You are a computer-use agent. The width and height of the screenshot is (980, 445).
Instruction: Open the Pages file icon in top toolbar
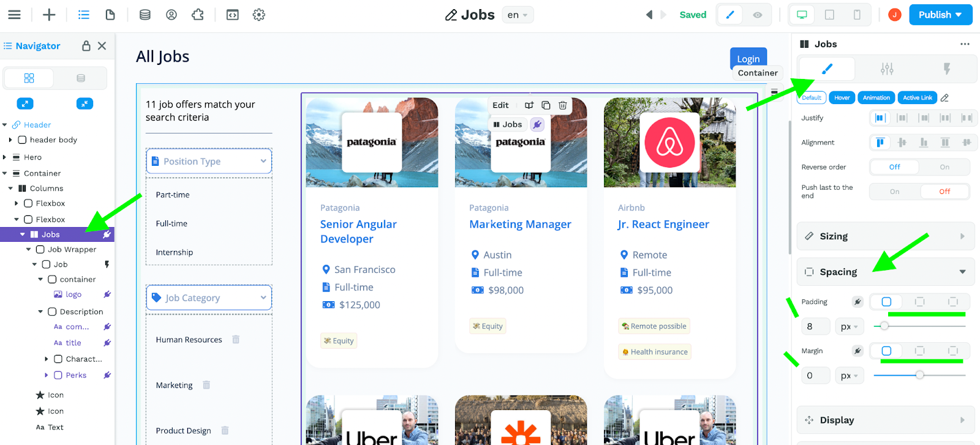[110, 15]
